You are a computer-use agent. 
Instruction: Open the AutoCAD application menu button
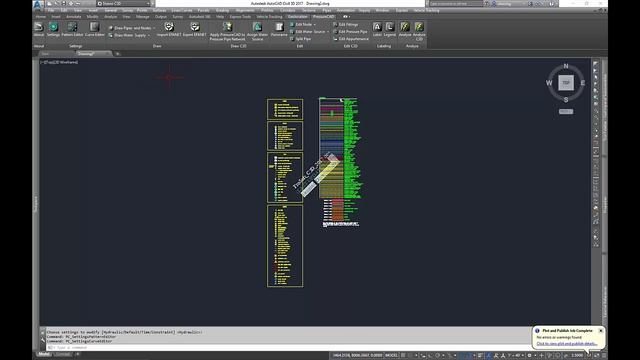(x=38, y=4)
